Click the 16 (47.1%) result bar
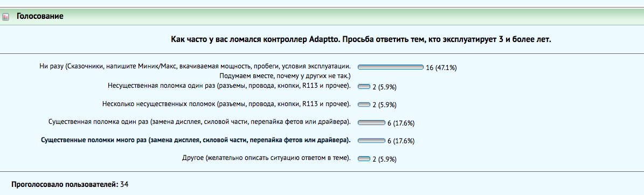The height and width of the screenshot is (195, 644). coord(391,67)
